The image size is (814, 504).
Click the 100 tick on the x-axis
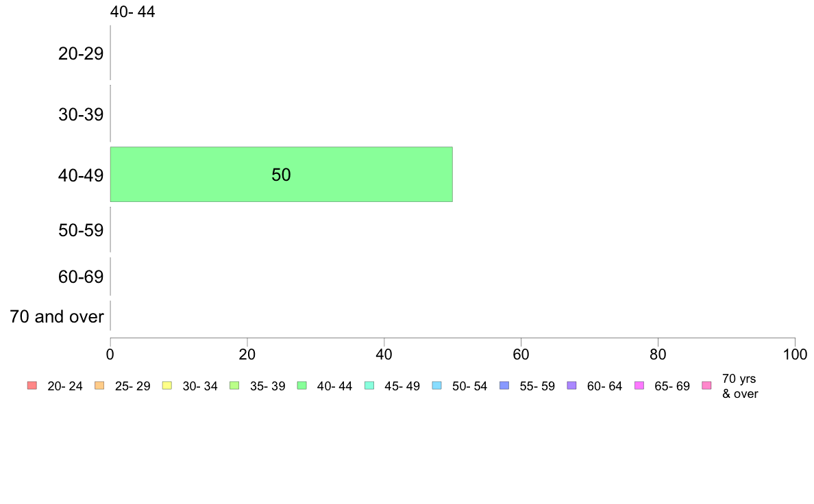coord(795,355)
